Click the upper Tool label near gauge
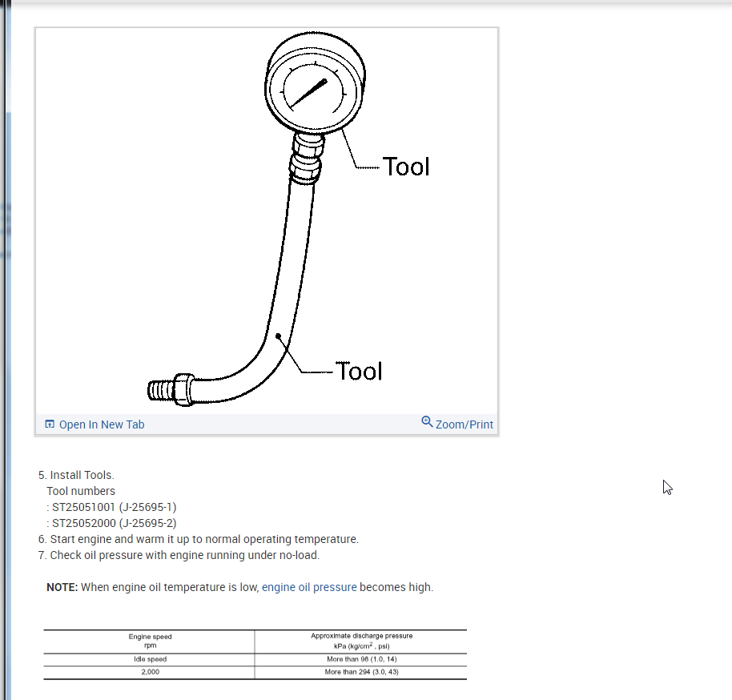The width and height of the screenshot is (732, 700). 406,167
